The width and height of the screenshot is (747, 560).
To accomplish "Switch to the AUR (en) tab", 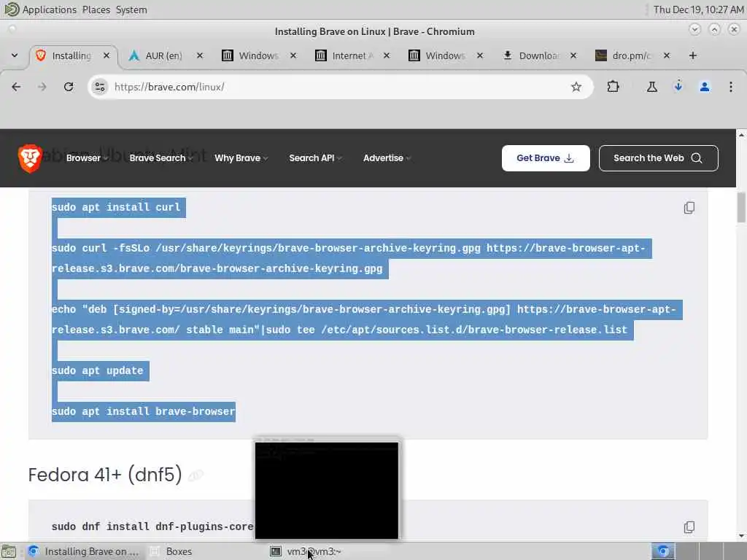I will click(x=163, y=55).
